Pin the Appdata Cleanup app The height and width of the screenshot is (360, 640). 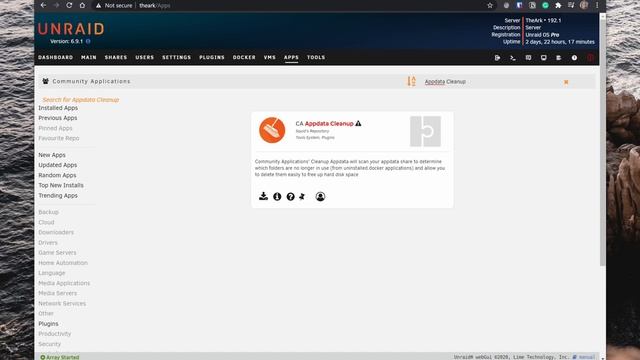[x=302, y=197]
